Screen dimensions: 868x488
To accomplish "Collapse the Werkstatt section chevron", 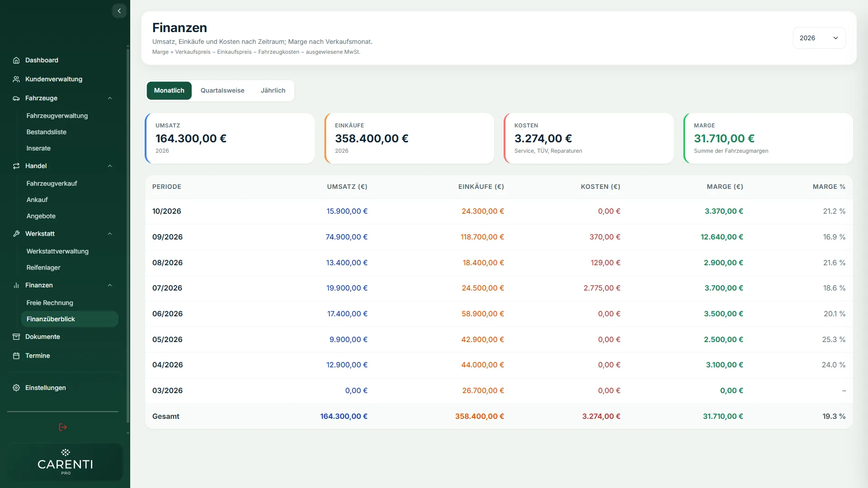I will 110,234.
